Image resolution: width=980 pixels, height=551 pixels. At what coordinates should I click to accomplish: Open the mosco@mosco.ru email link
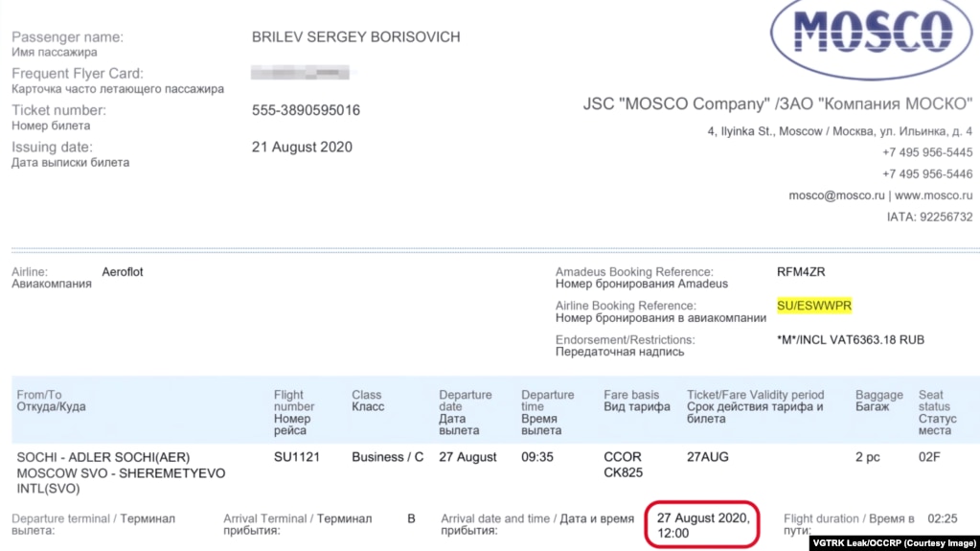click(x=836, y=195)
